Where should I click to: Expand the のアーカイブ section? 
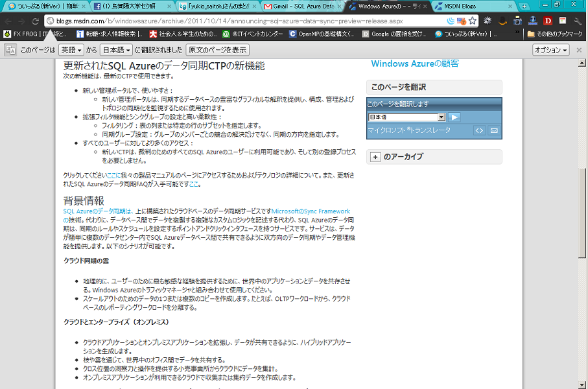[376, 157]
